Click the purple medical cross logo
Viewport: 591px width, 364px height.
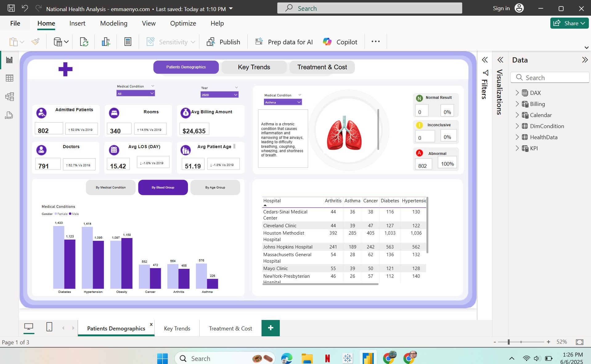(x=66, y=69)
